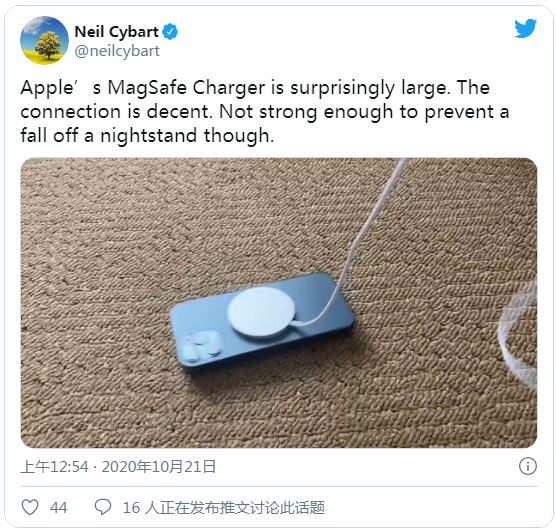Viewport: 556px width, 531px height.
Task: Click the tweet text about MagSafe Charger
Action: 265,111
